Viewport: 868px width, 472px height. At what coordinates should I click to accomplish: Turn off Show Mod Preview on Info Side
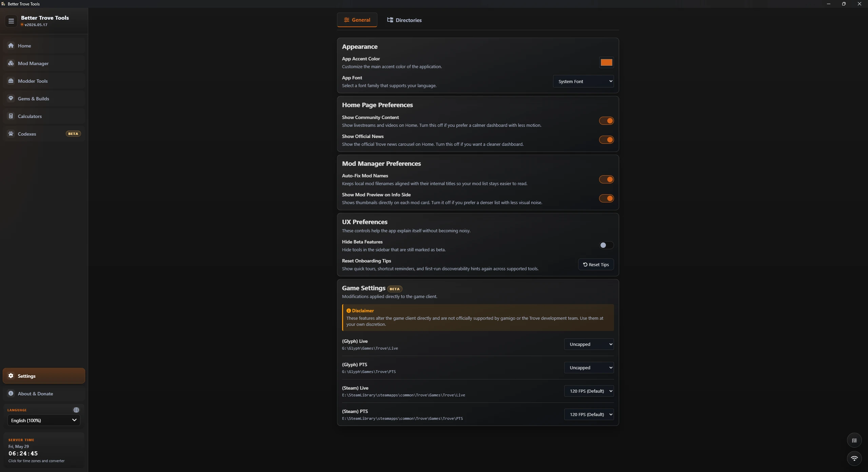point(606,198)
